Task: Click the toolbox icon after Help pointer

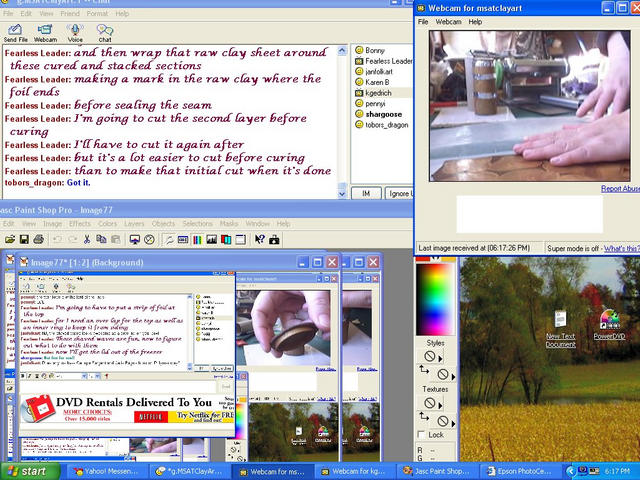Action: tap(274, 240)
